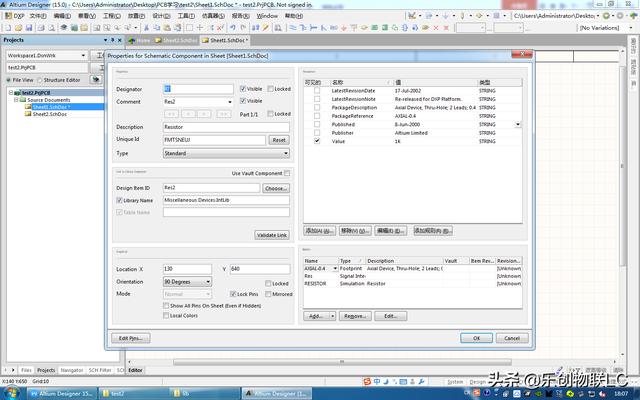Open the Workspace1.DsnWrk dropdown
640x400 pixels.
click(83, 55)
